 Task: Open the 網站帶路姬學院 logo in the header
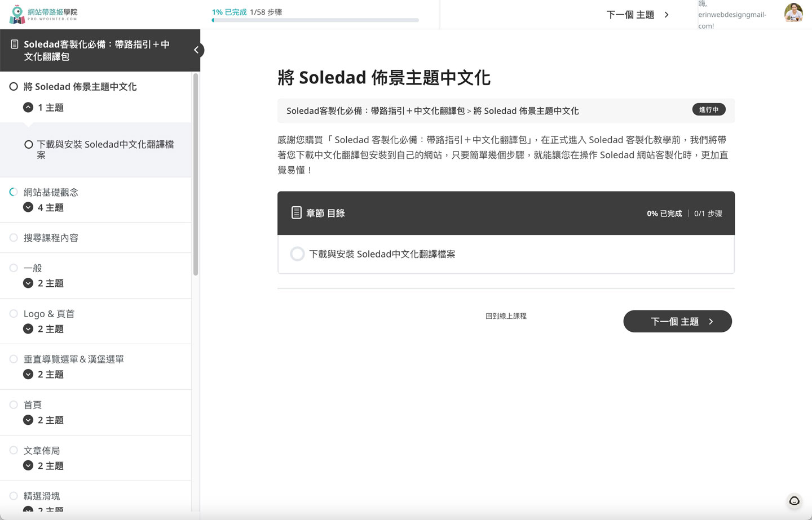(43, 15)
